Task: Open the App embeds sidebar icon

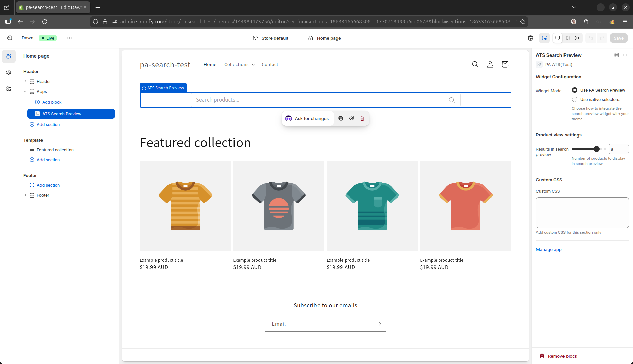Action: [9, 89]
